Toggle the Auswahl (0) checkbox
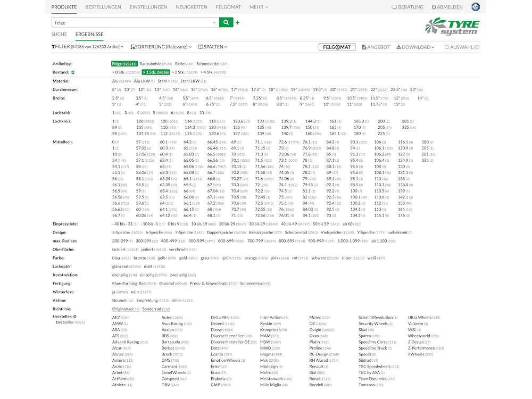The height and width of the screenshot is (399, 532). pos(446,47)
